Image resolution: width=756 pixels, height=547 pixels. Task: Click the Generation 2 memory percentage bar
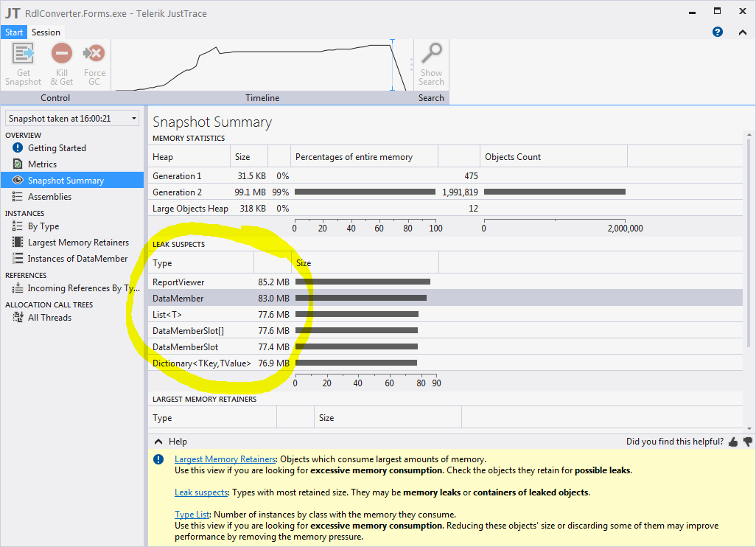coord(365,192)
